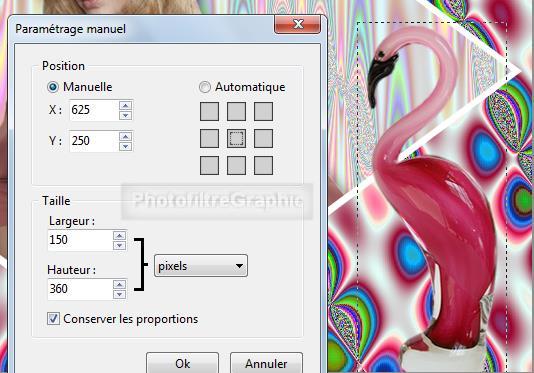The image size is (534, 373).
Task: Click inside the Largeur input field
Action: 80,240
